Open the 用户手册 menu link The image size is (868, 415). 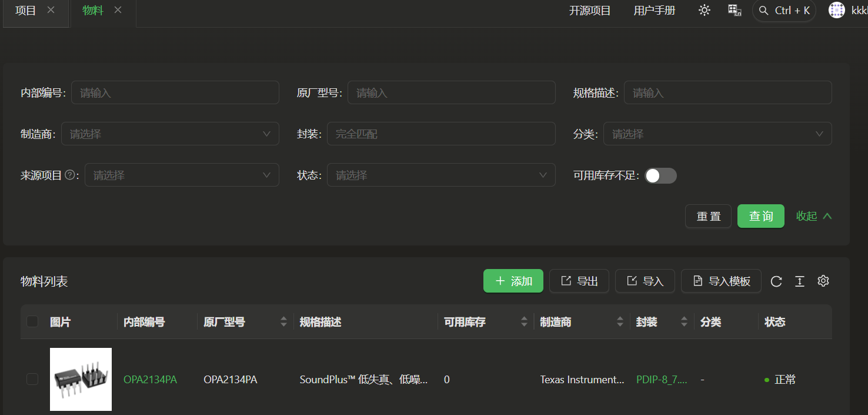pyautogui.click(x=654, y=11)
